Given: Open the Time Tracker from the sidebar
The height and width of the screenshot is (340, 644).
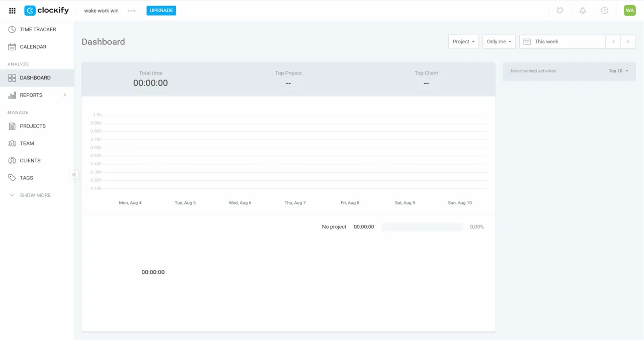Looking at the screenshot, I should point(12,29).
